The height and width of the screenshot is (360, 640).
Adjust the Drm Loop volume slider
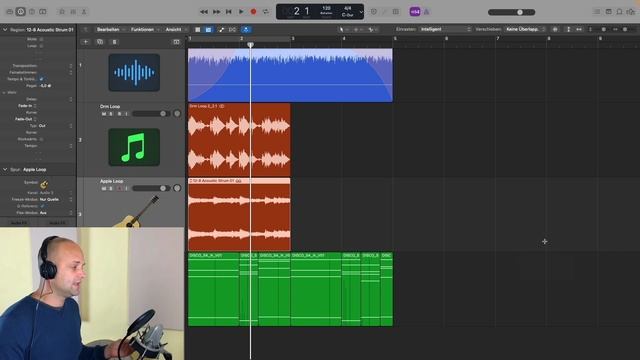point(150,113)
